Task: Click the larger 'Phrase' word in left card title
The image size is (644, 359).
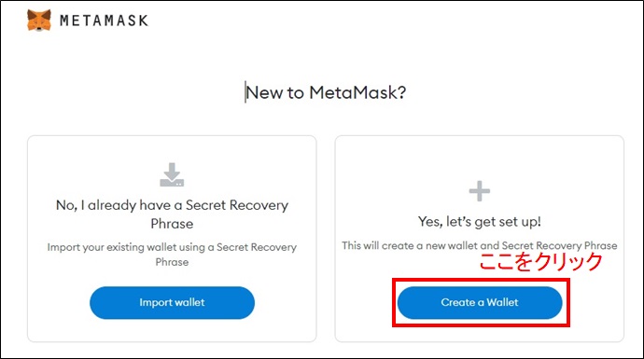Action: (x=172, y=224)
